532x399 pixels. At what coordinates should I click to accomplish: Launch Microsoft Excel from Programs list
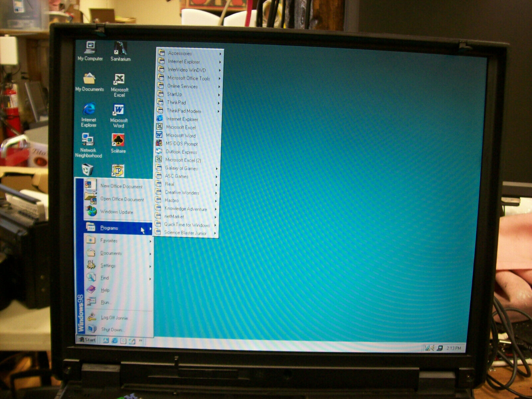click(x=188, y=127)
